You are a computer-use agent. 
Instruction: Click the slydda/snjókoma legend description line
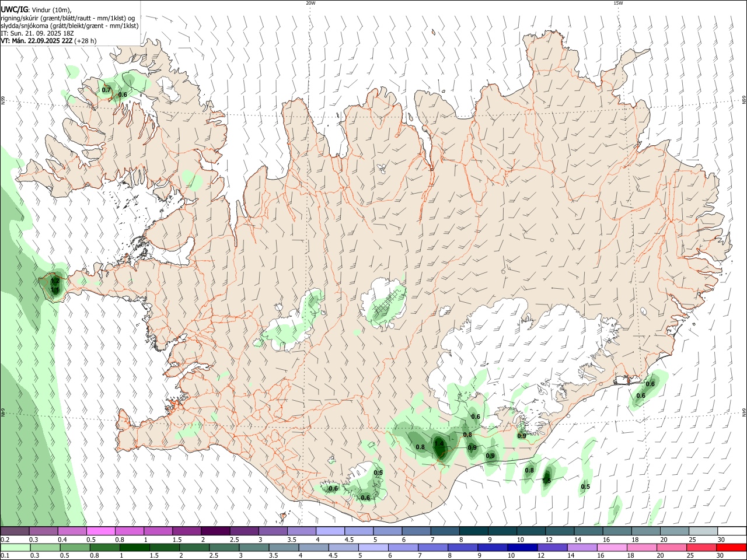click(69, 26)
